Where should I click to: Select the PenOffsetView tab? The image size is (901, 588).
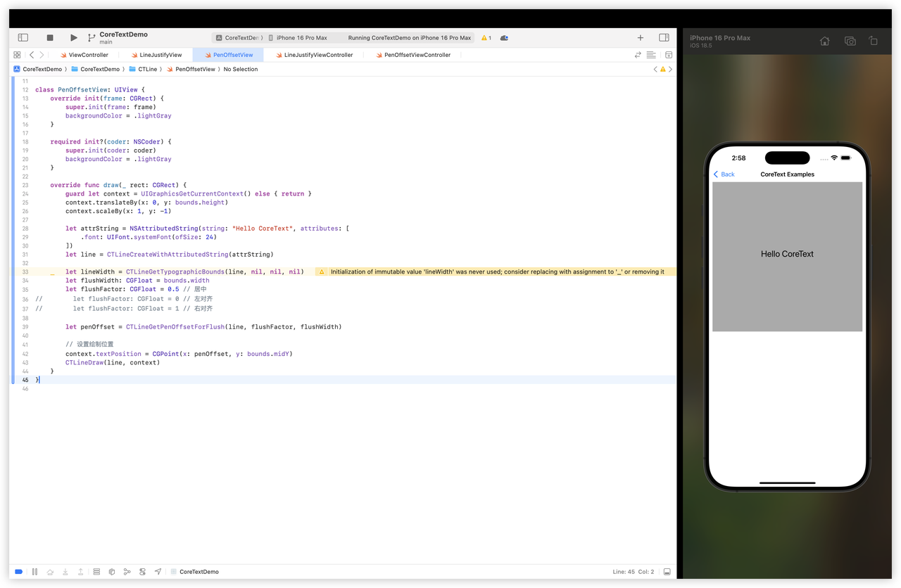[228, 55]
